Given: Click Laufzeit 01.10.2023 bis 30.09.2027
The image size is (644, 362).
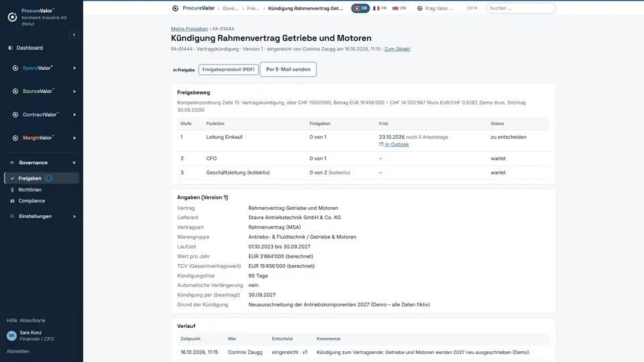Looking at the screenshot, I should (x=279, y=247).
